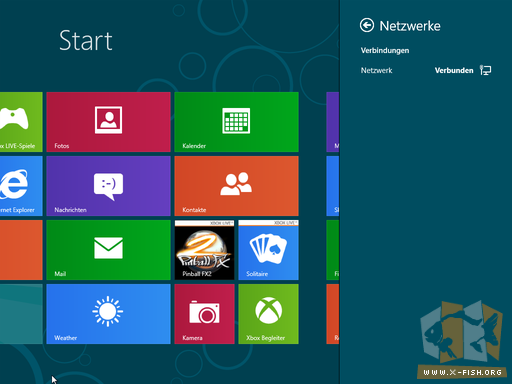The image size is (512, 384).
Task: Open the Xbox LIVE-Spiele tile
Action: click(21, 122)
